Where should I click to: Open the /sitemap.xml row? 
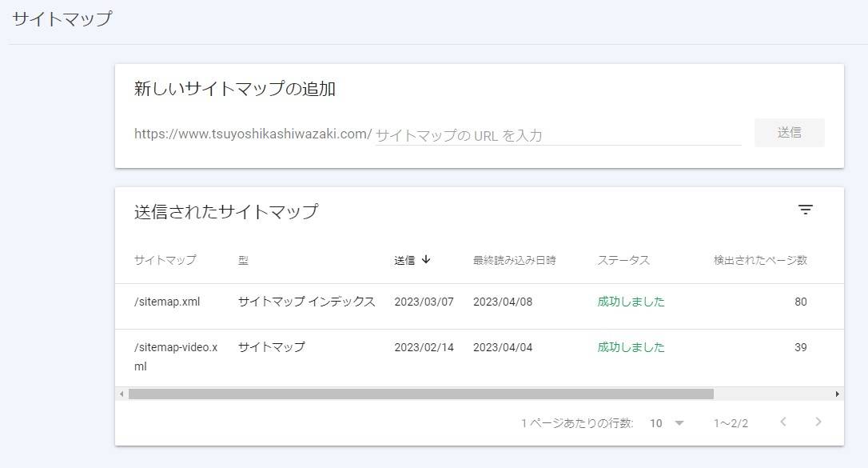pyautogui.click(x=167, y=302)
